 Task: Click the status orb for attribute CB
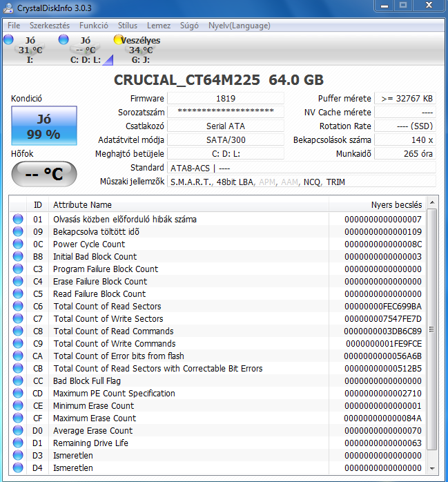point(18,368)
